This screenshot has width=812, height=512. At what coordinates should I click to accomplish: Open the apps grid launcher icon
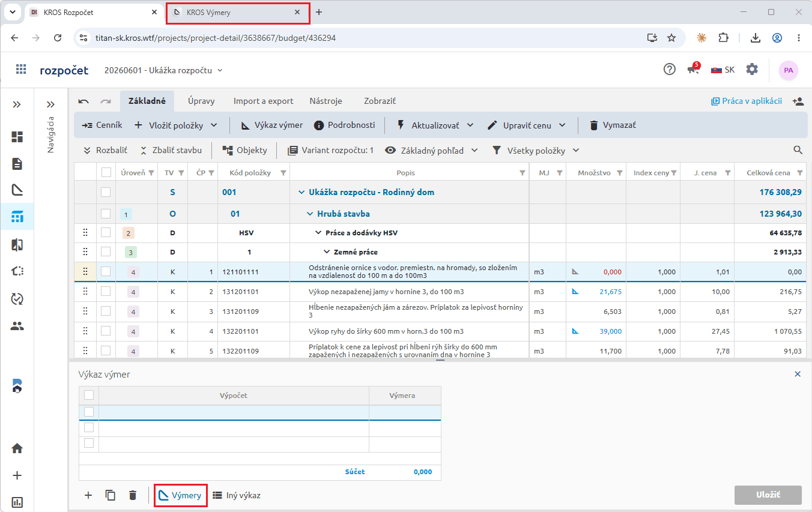tap(21, 70)
